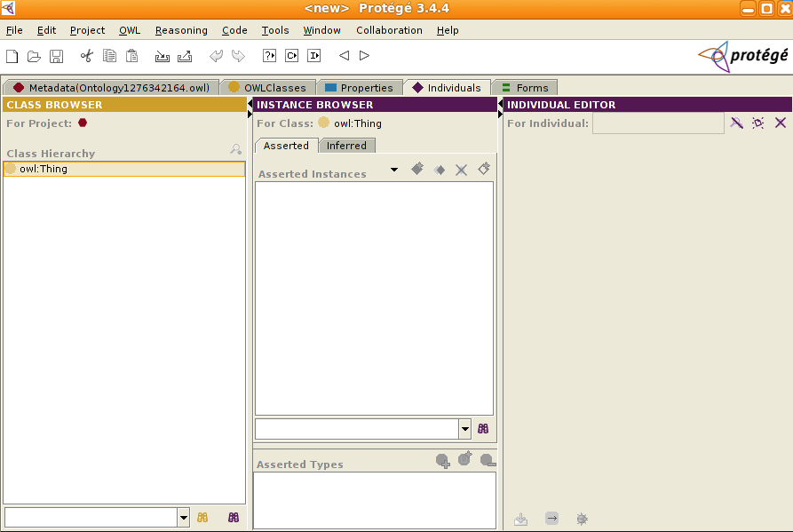The width and height of the screenshot is (793, 532).
Task: Click the For Individual name field
Action: (659, 123)
